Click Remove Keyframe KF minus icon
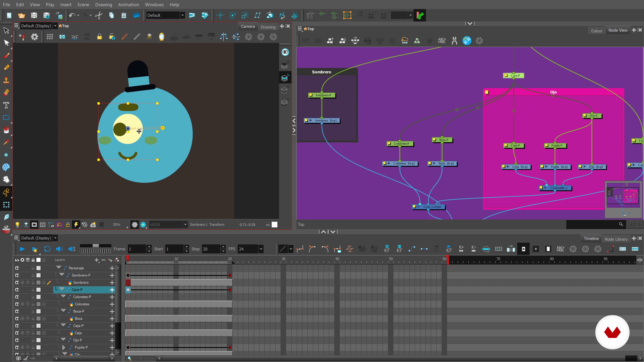This screenshot has height=362, width=644. tap(399, 249)
